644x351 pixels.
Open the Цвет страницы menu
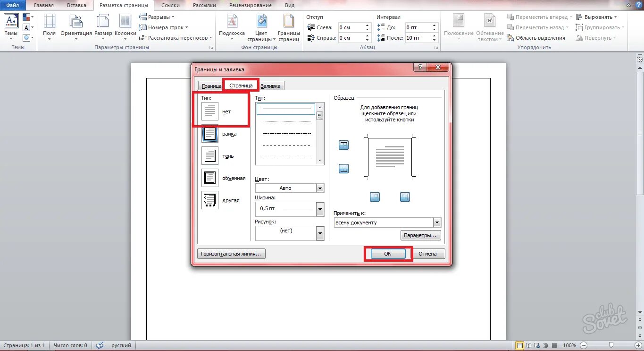click(x=262, y=27)
